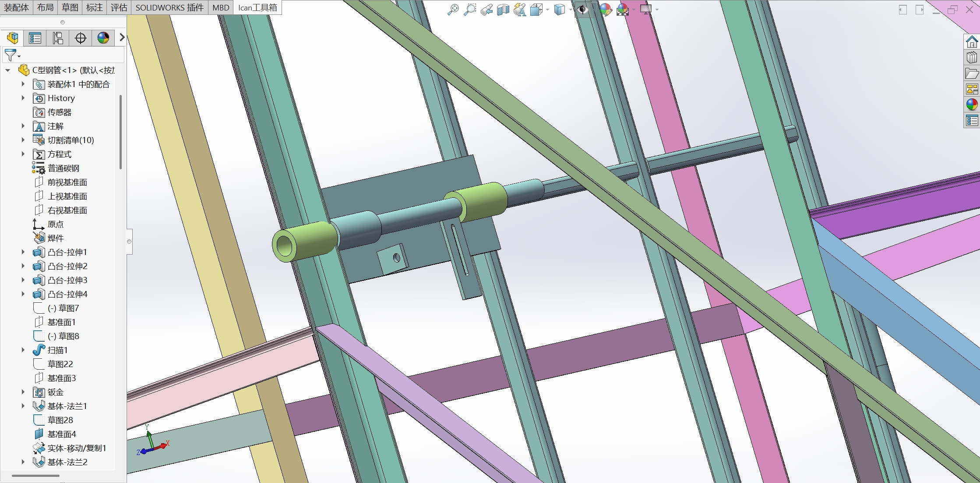Image resolution: width=980 pixels, height=483 pixels.
Task: Click Zoom to Fit icon
Action: (453, 10)
